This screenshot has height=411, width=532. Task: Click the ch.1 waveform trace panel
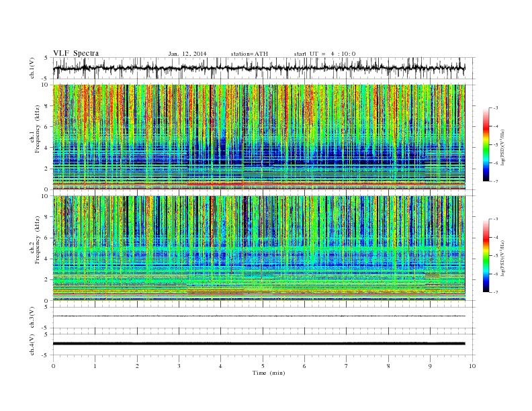click(x=264, y=68)
